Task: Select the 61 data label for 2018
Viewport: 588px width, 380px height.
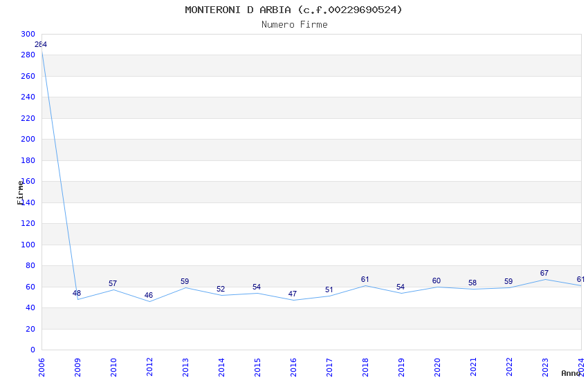Action: (x=365, y=279)
